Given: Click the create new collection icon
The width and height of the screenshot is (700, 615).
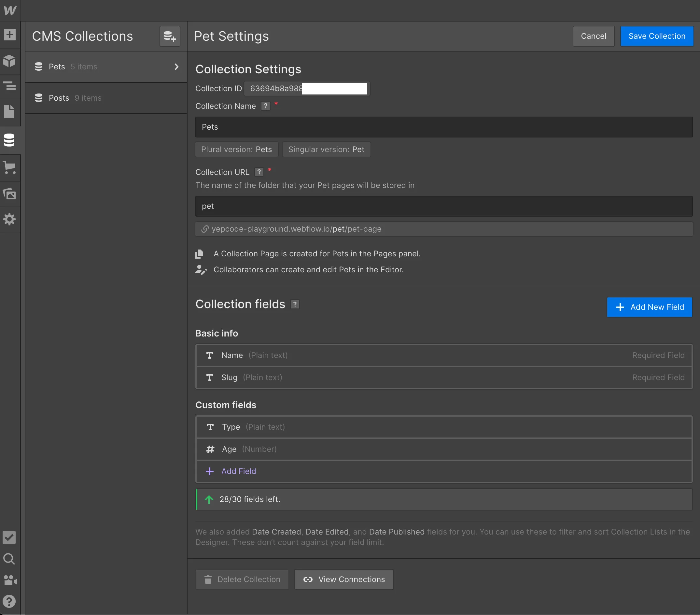Looking at the screenshot, I should point(170,36).
